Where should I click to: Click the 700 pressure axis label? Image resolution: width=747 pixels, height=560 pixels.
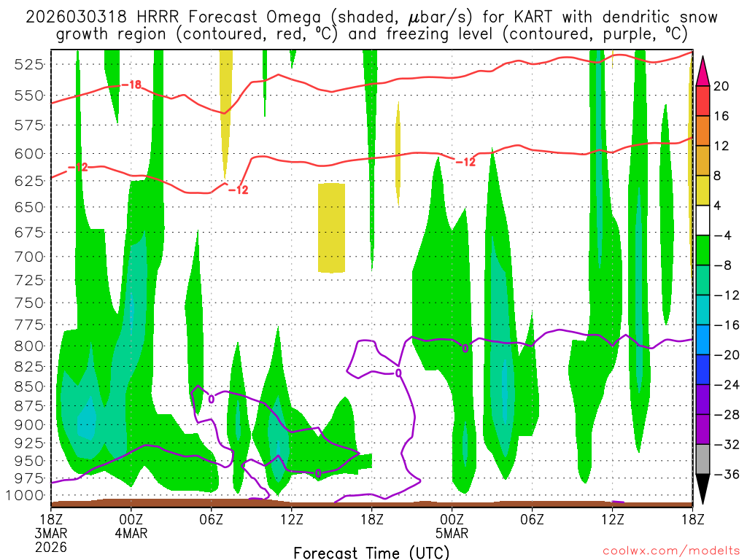coord(29,257)
